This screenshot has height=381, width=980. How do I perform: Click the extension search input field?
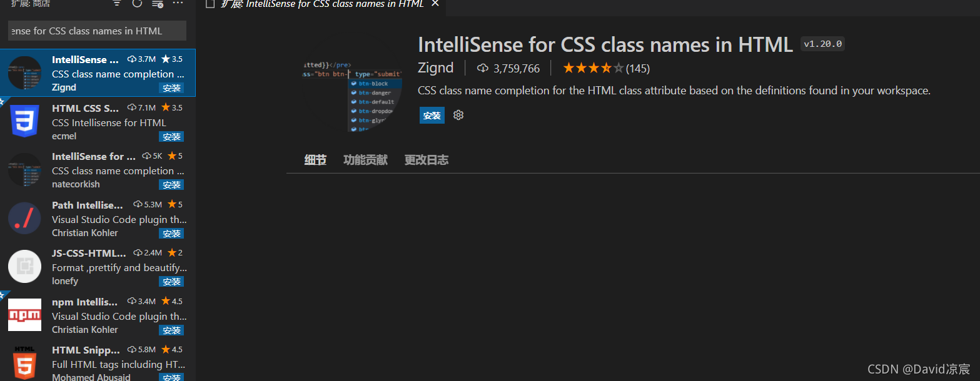pyautogui.click(x=97, y=31)
